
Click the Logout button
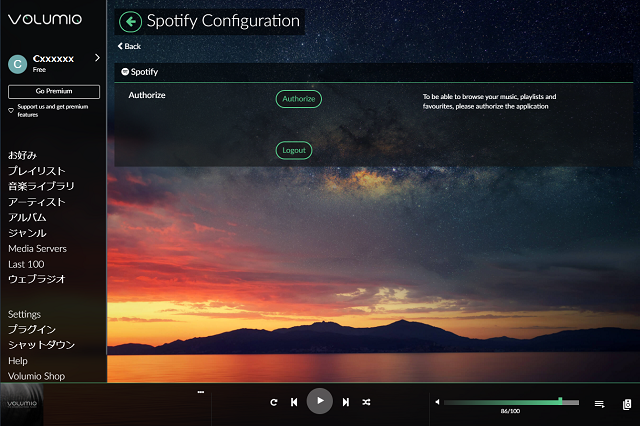click(294, 150)
